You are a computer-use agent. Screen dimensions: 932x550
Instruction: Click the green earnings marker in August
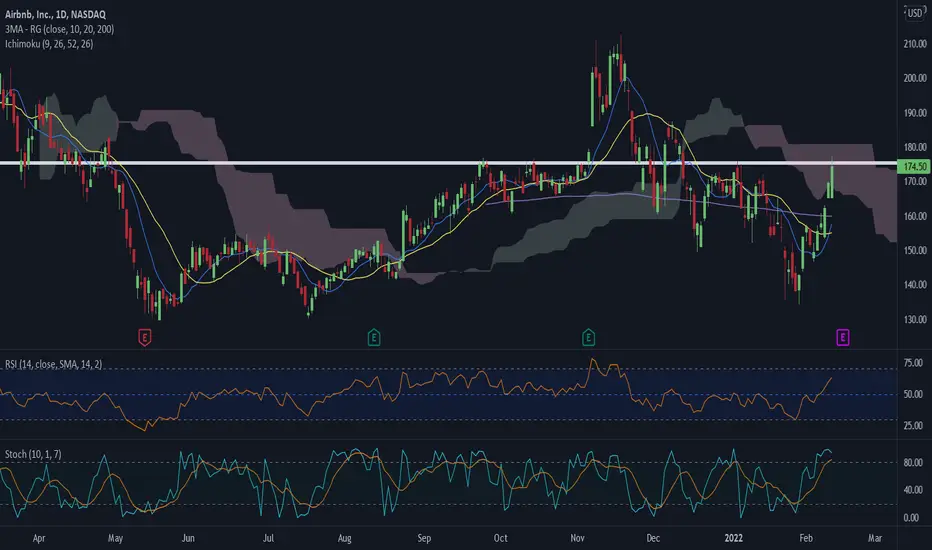[374, 337]
